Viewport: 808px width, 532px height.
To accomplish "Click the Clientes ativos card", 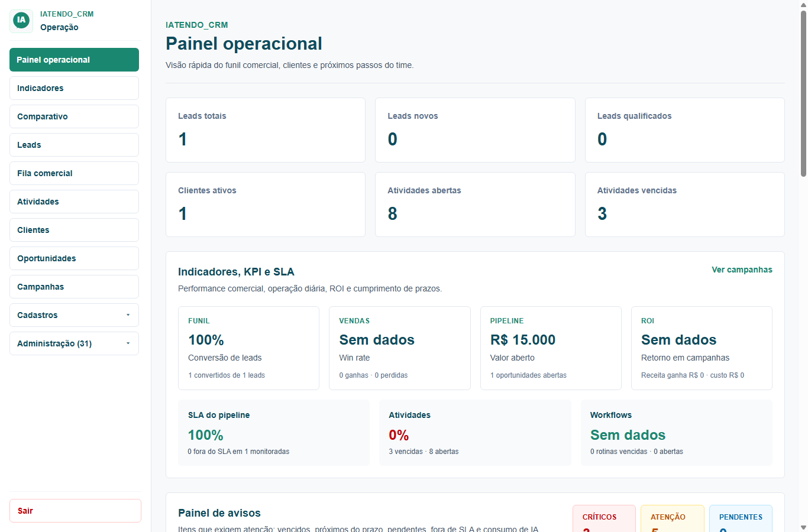I will (266, 205).
